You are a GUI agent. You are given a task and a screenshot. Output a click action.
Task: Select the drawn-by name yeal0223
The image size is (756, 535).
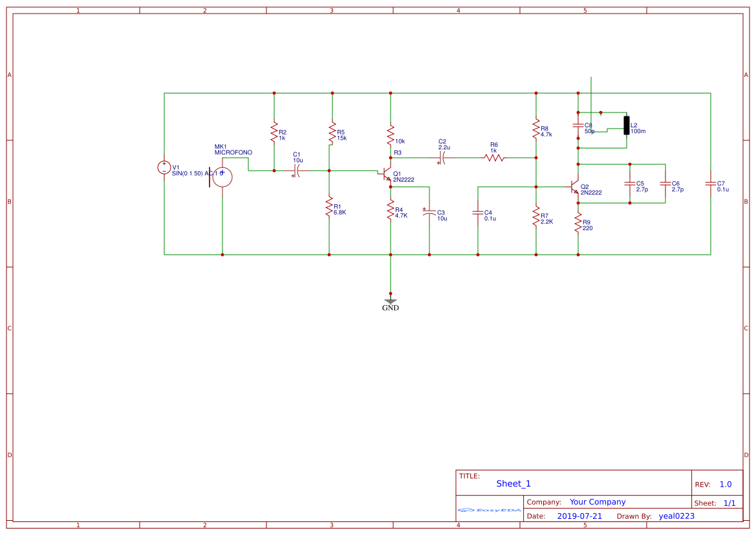coord(676,516)
